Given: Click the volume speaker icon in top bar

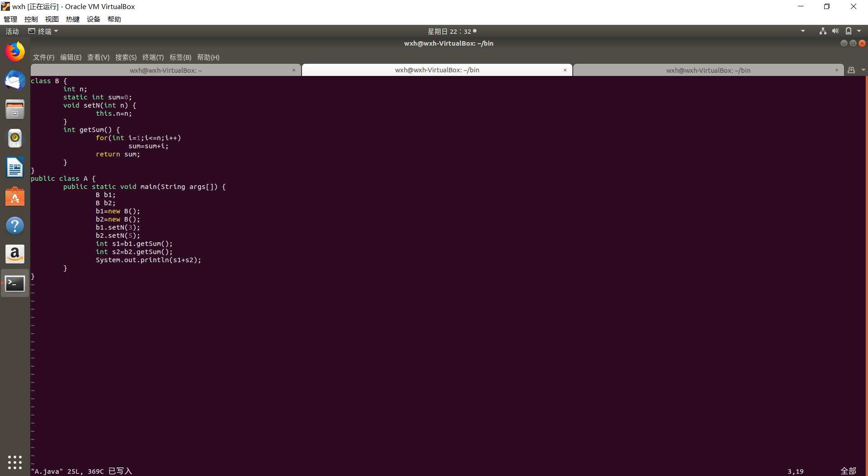Looking at the screenshot, I should click(835, 31).
